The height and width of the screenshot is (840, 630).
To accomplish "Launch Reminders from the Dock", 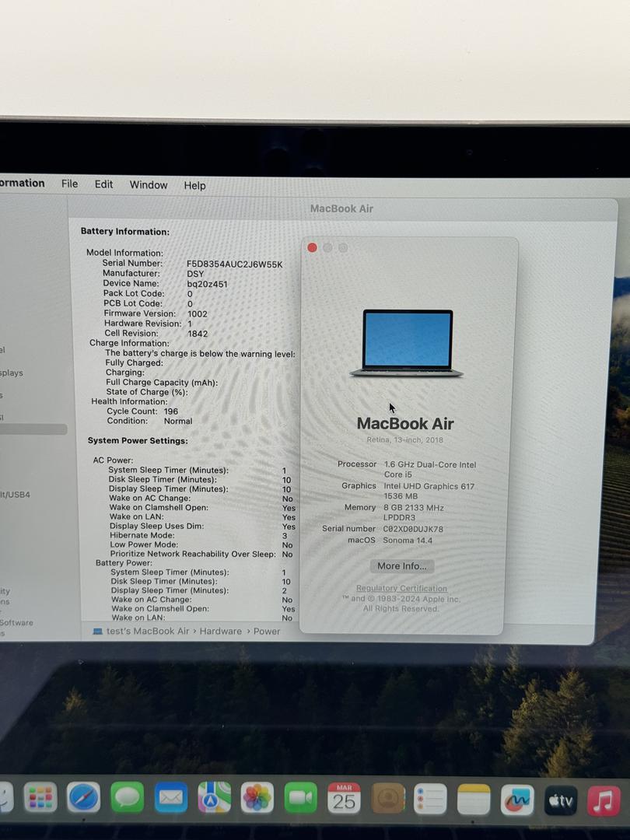I will coord(430,799).
